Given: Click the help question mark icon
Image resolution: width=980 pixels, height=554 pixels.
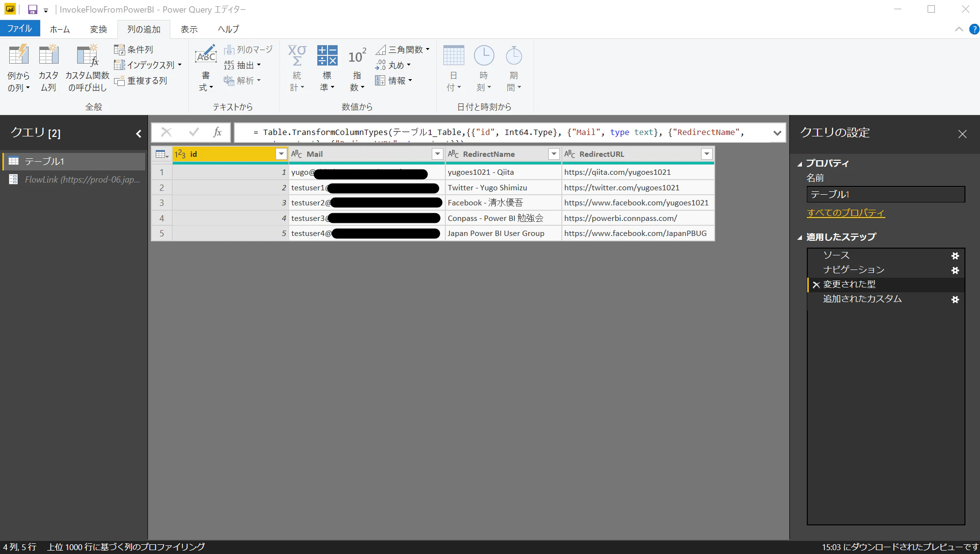Looking at the screenshot, I should pos(974,29).
